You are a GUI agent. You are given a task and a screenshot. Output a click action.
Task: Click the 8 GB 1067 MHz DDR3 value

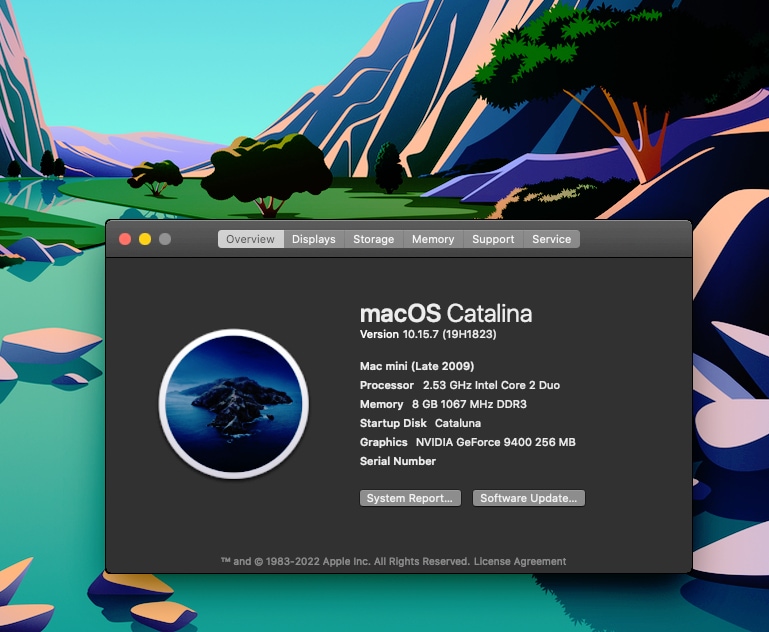coord(469,404)
